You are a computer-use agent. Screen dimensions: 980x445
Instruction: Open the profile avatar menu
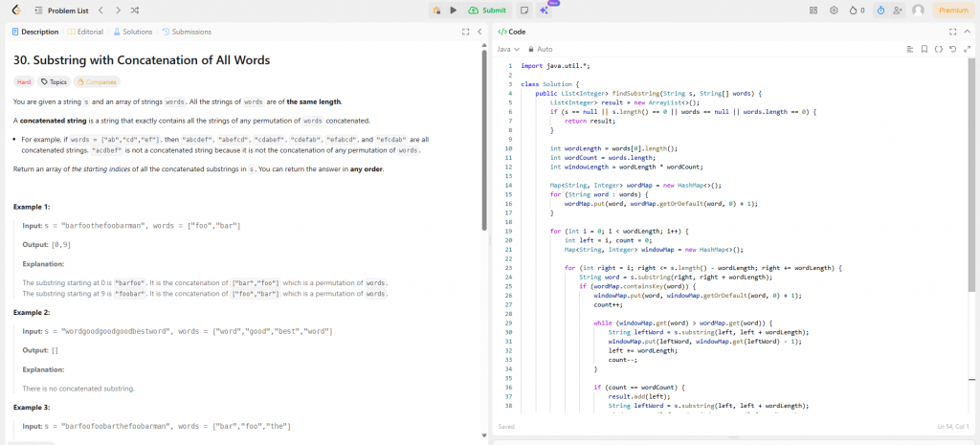(x=918, y=10)
